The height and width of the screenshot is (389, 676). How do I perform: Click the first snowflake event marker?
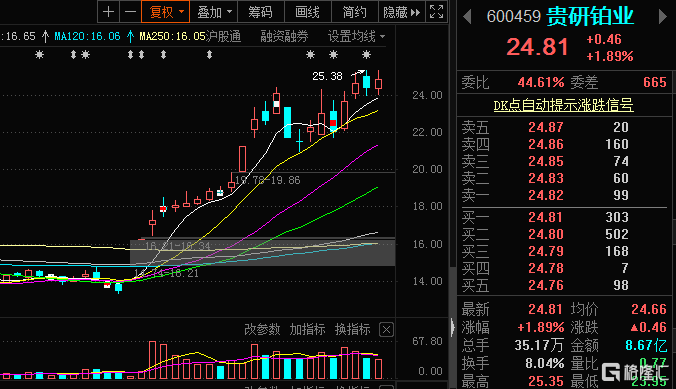(39, 55)
